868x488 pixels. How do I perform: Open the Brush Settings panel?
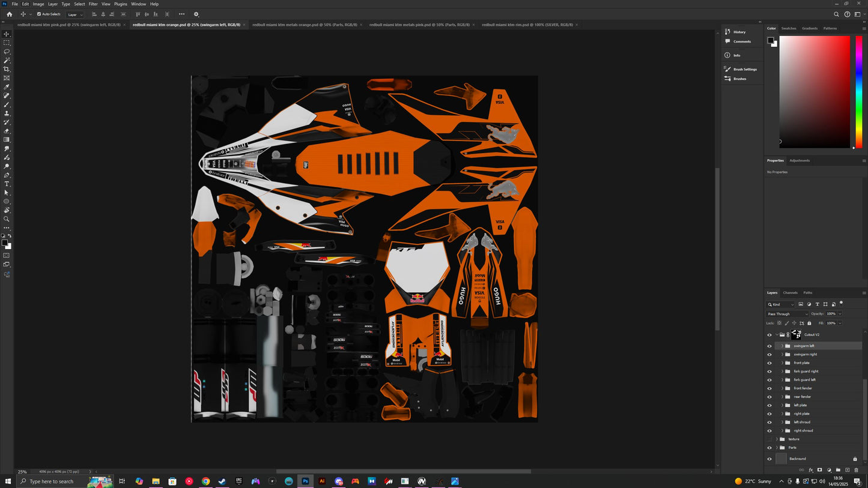click(743, 69)
